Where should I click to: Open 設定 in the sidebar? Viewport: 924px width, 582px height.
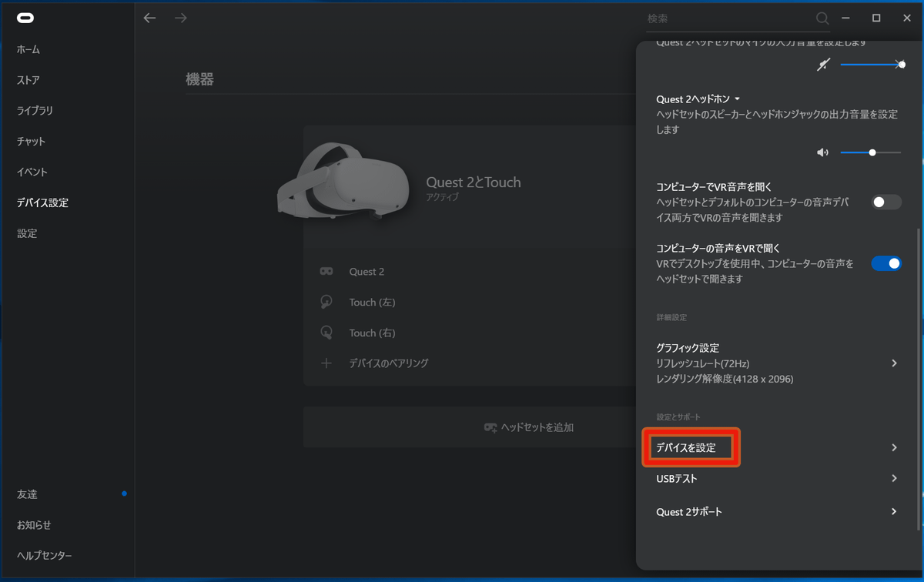(27, 233)
